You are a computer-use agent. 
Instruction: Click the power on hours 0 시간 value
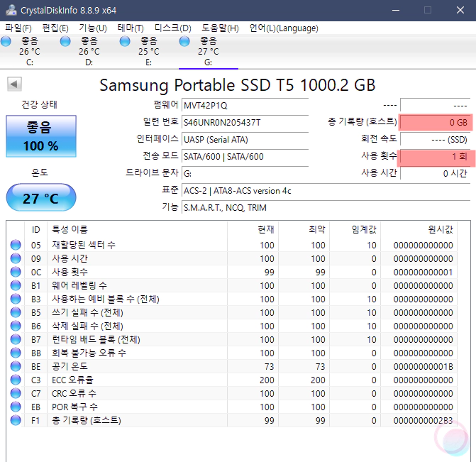click(x=436, y=173)
